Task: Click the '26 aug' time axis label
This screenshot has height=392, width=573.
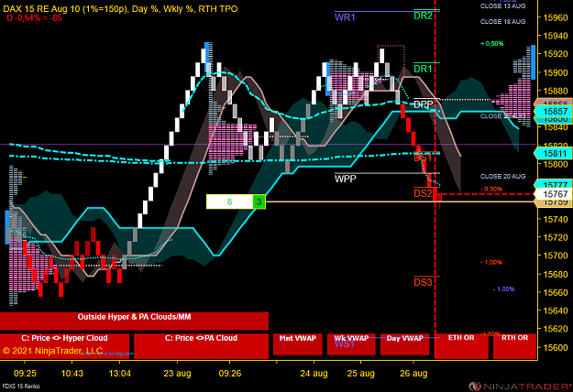Action: pyautogui.click(x=413, y=374)
